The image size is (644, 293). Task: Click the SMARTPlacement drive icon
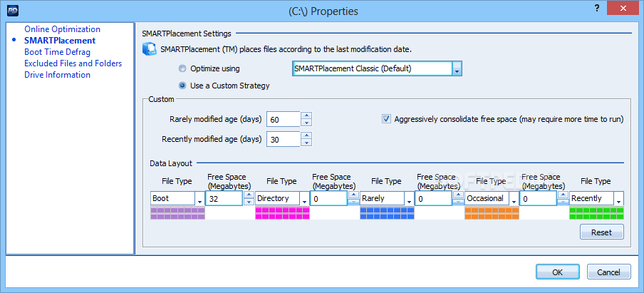(x=150, y=49)
